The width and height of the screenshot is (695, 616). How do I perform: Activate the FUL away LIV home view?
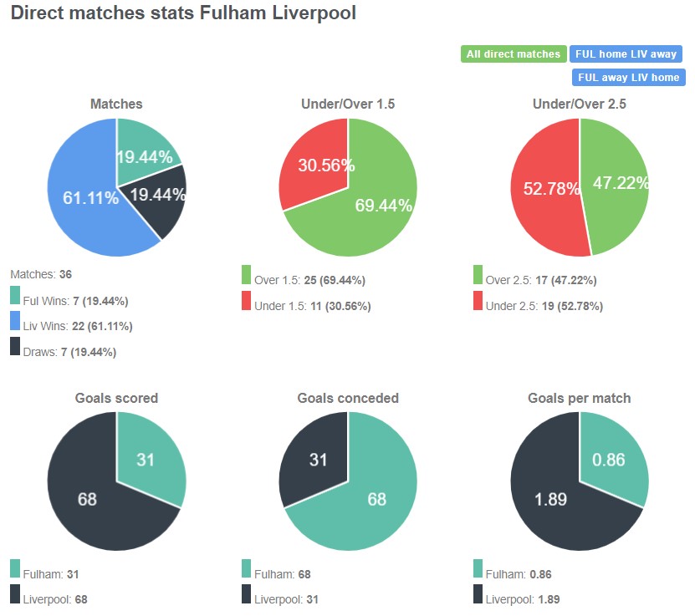pyautogui.click(x=626, y=78)
